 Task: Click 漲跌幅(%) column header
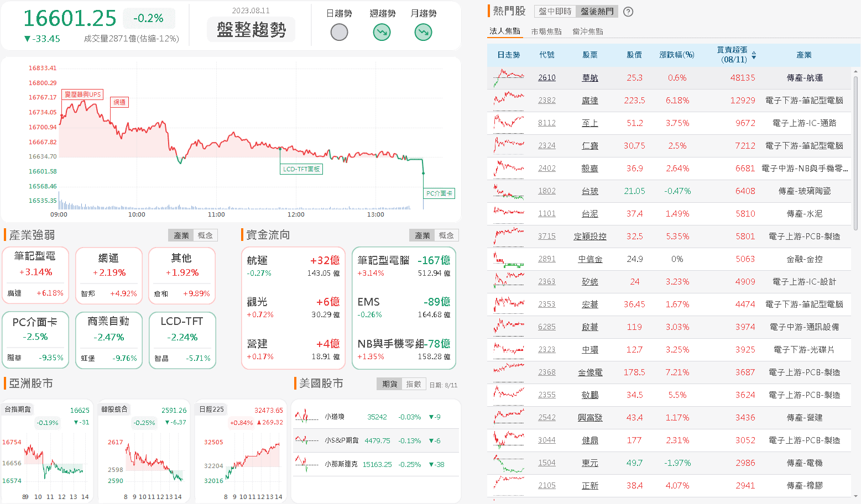677,55
